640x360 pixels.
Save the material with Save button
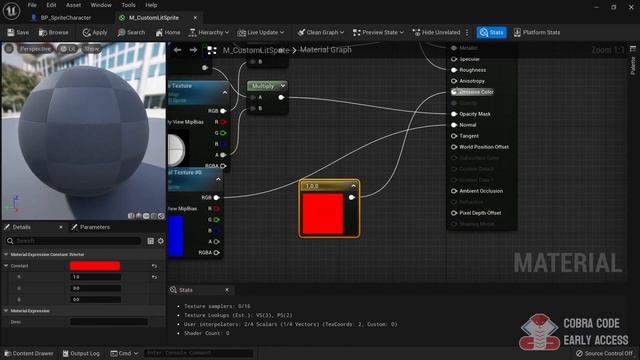click(x=18, y=32)
